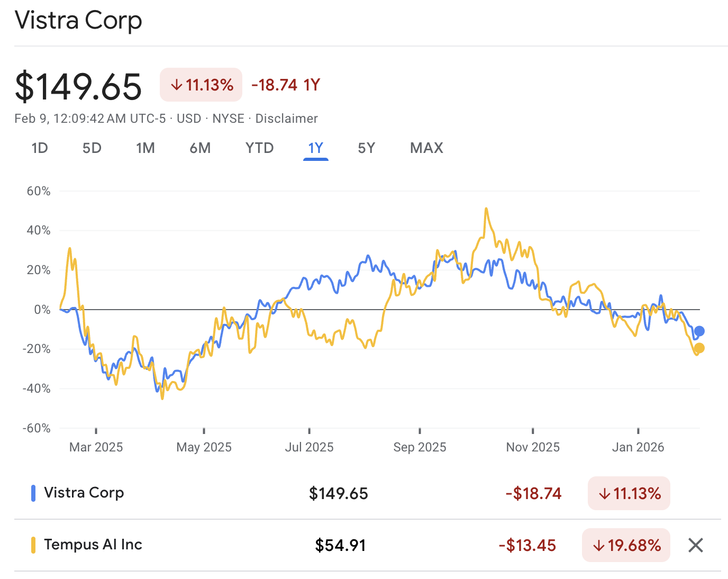Switch to the 1D time range
This screenshot has height=579, width=728.
pyautogui.click(x=40, y=148)
